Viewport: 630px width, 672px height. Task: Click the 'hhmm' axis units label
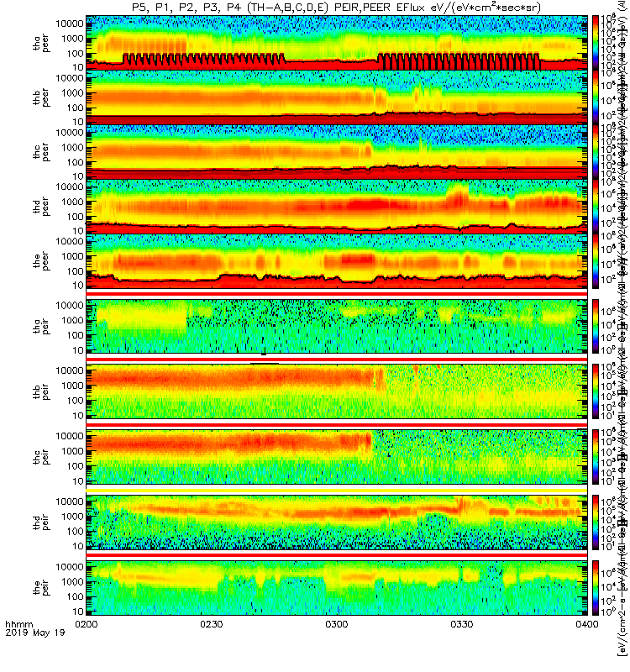point(18,624)
